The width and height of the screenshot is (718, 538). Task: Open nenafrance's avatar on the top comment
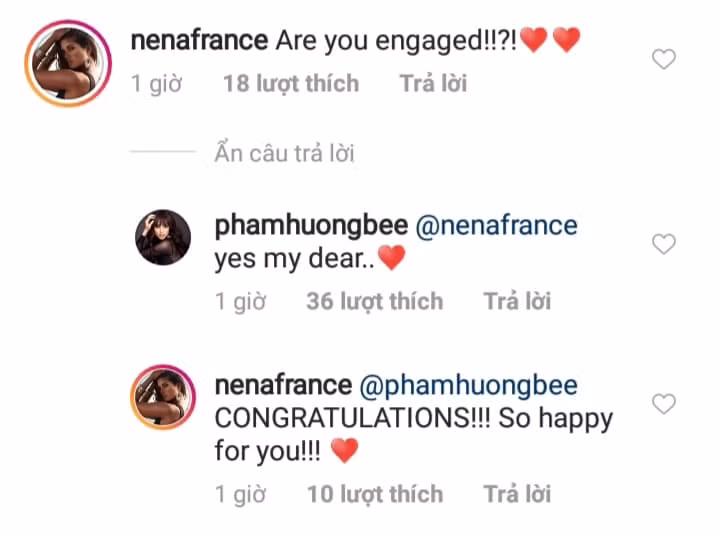point(66,61)
